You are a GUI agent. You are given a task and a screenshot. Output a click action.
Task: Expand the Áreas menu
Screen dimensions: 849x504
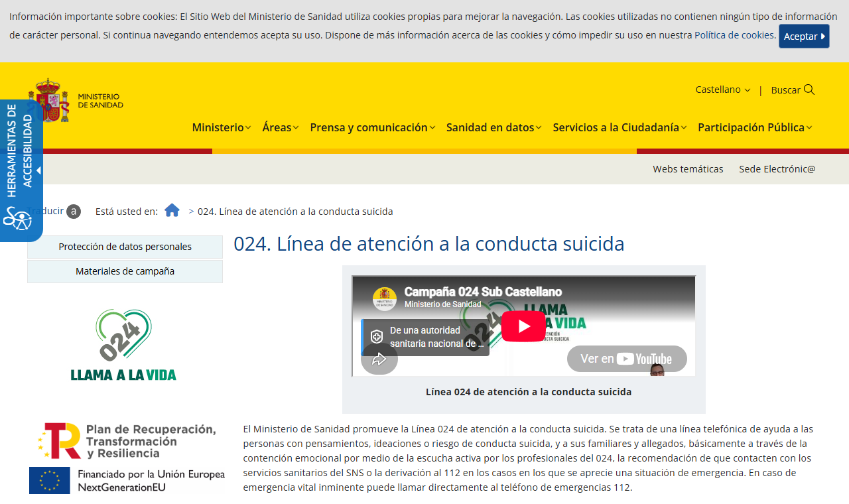tap(281, 127)
